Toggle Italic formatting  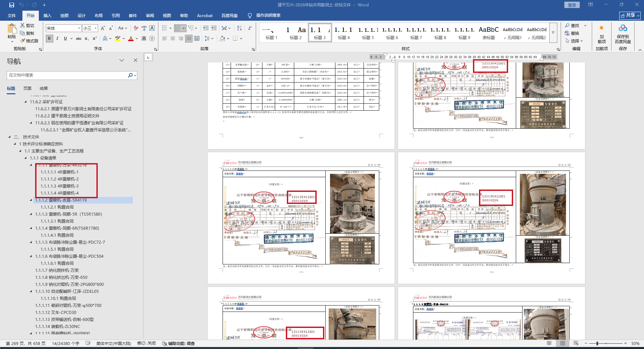tap(57, 38)
